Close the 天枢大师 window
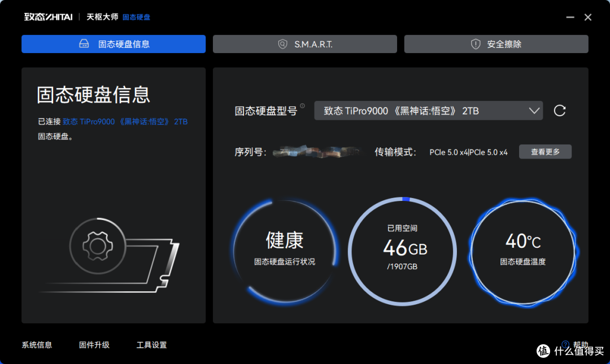 pyautogui.click(x=588, y=17)
